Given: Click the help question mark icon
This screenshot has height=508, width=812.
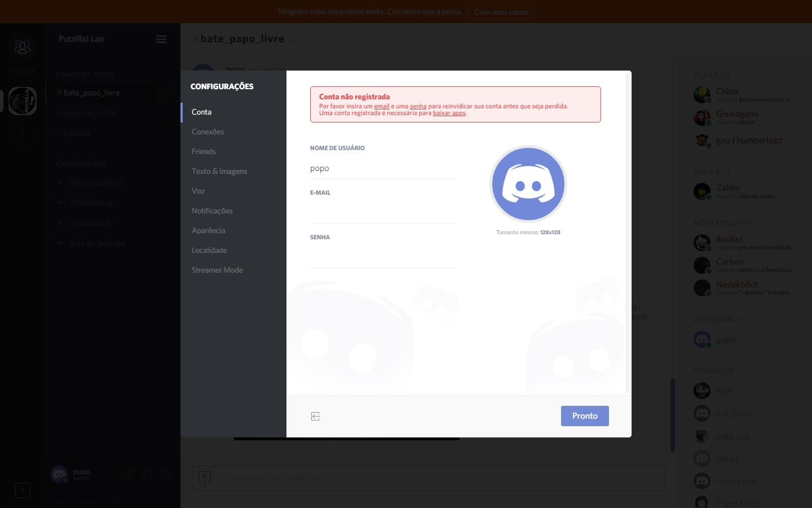Looking at the screenshot, I should click(22, 490).
